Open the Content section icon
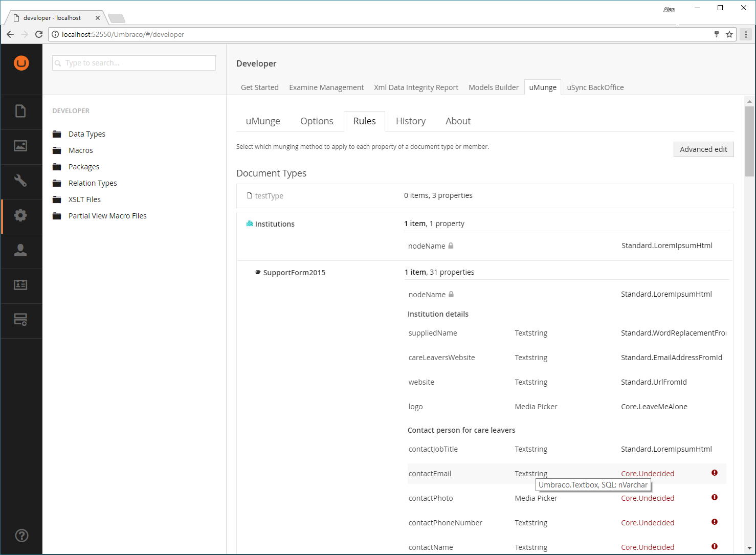The height and width of the screenshot is (555, 756). click(x=20, y=111)
